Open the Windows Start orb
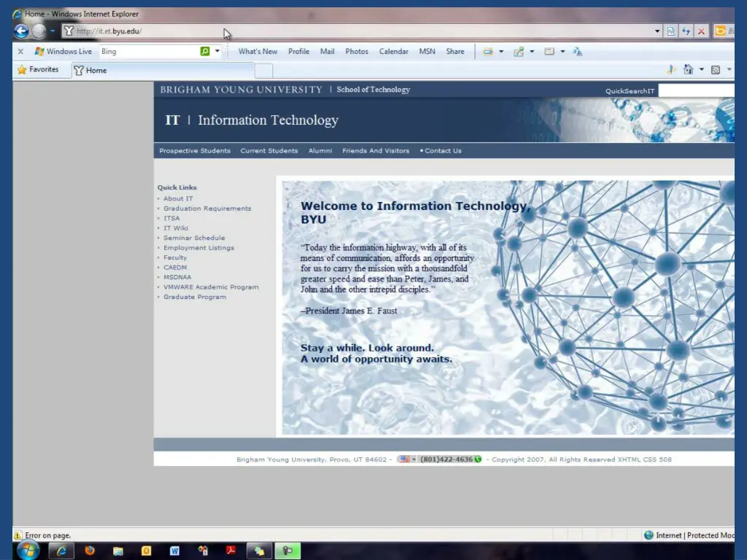This screenshot has width=747, height=560. [28, 551]
